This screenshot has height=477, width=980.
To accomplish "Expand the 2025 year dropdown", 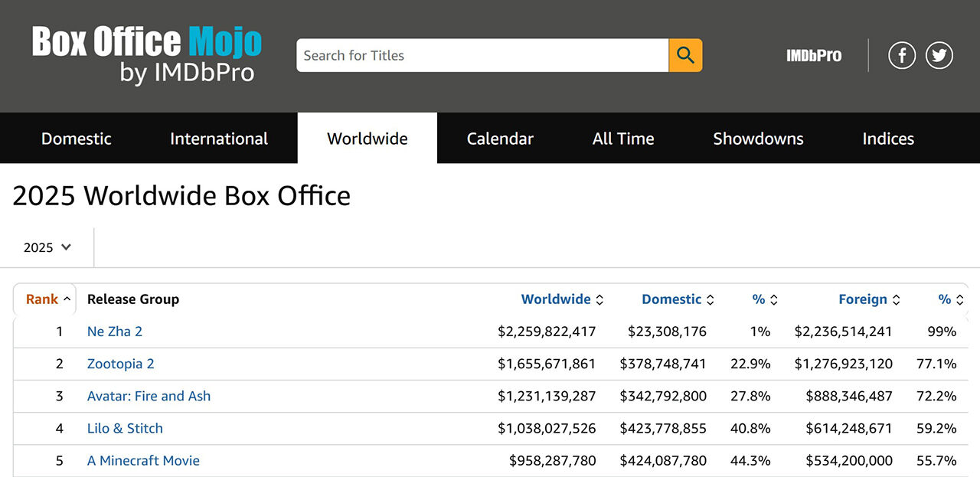I will 47,247.
